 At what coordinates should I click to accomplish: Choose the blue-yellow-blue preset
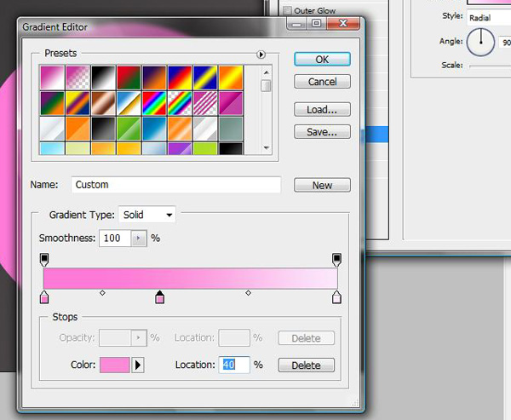click(x=205, y=78)
